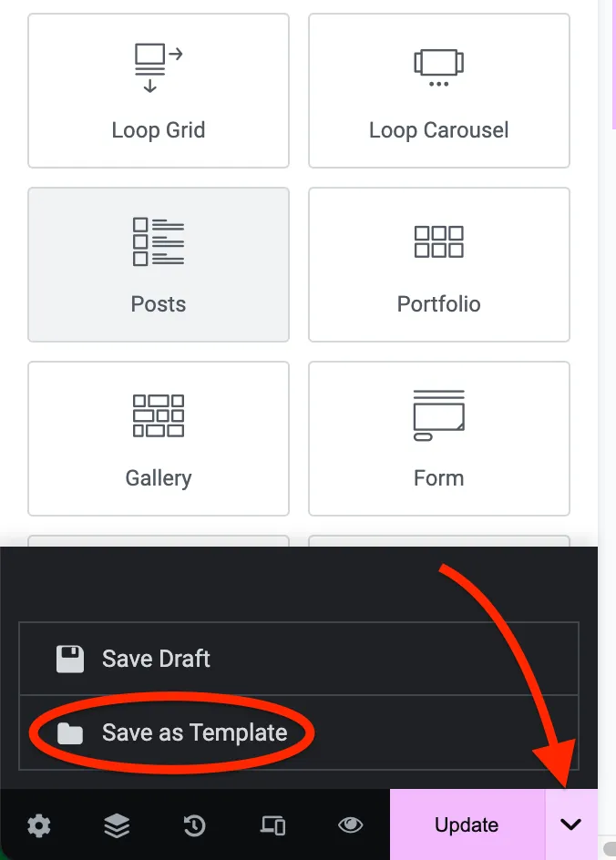Pick the Gallery widget

tap(159, 438)
